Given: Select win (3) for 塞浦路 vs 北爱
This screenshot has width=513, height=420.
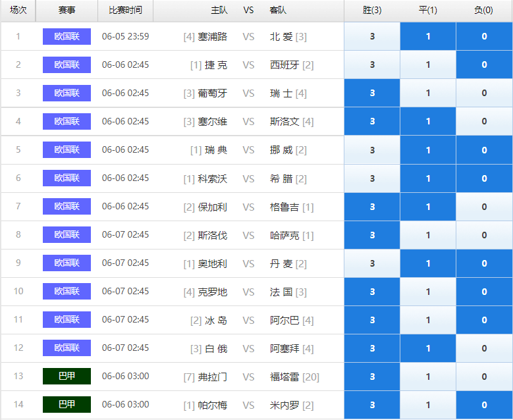Looking at the screenshot, I should [x=372, y=36].
